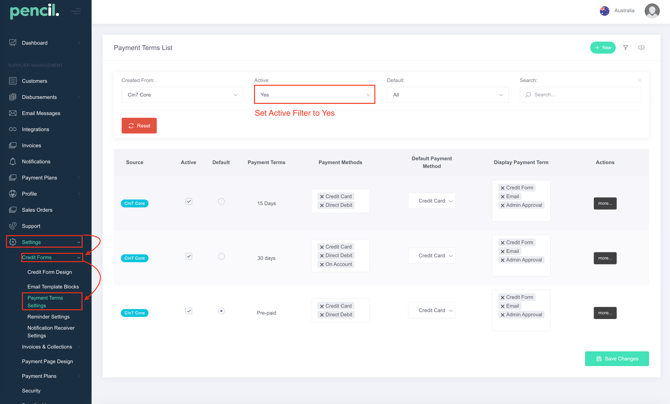Toggle the sidebar hamburger menu icon
The width and height of the screenshot is (670, 404).
tap(76, 12)
